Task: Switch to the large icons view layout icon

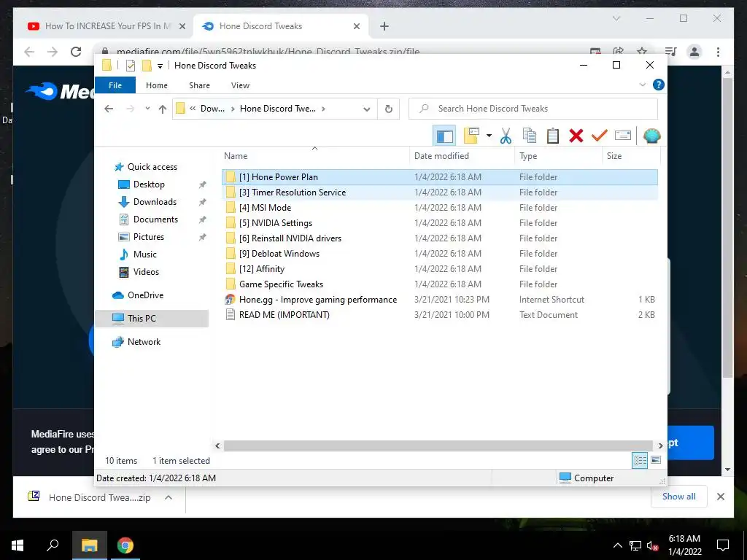Action: click(656, 460)
